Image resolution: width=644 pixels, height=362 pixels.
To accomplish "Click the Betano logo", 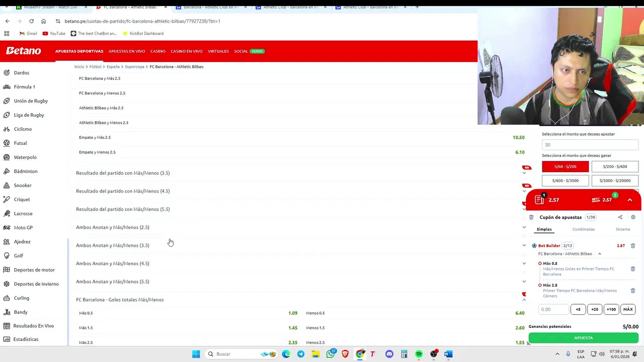I will (23, 51).
